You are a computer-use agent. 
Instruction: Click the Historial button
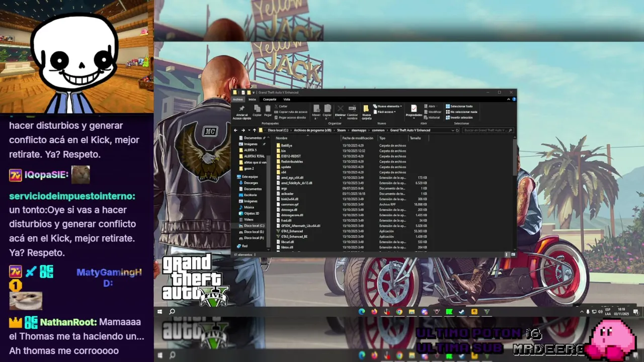coord(432,117)
